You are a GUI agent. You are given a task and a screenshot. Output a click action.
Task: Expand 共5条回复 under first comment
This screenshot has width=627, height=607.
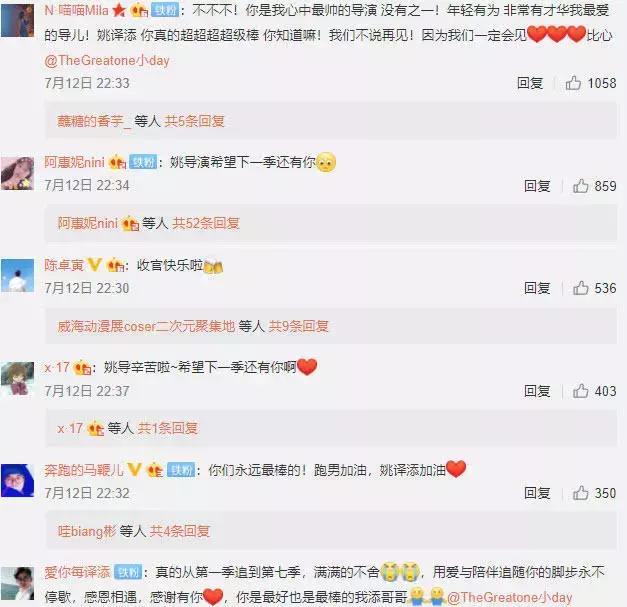194,121
